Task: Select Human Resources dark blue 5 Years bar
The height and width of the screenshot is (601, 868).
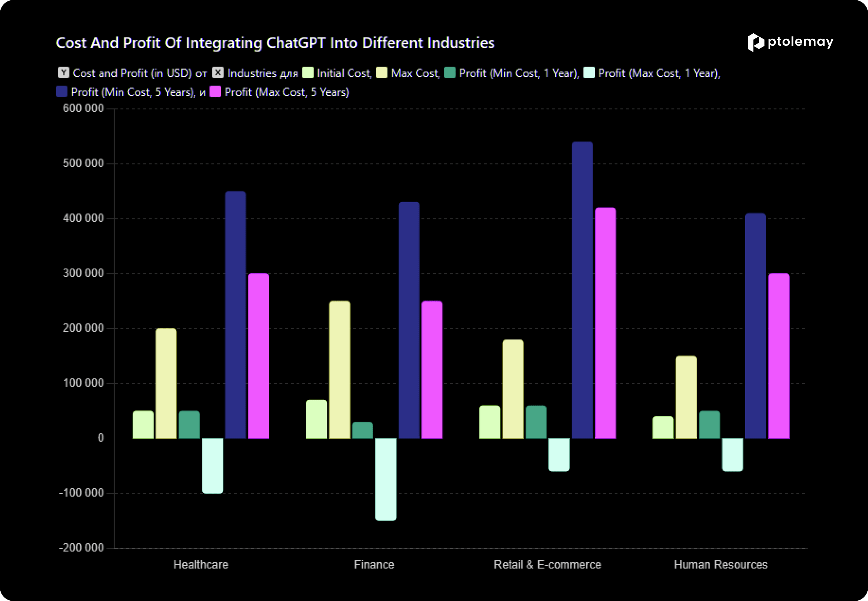Action: pos(756,326)
